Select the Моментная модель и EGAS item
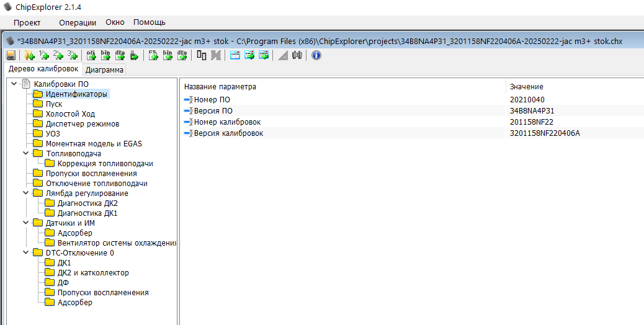The image size is (644, 325). coord(94,143)
